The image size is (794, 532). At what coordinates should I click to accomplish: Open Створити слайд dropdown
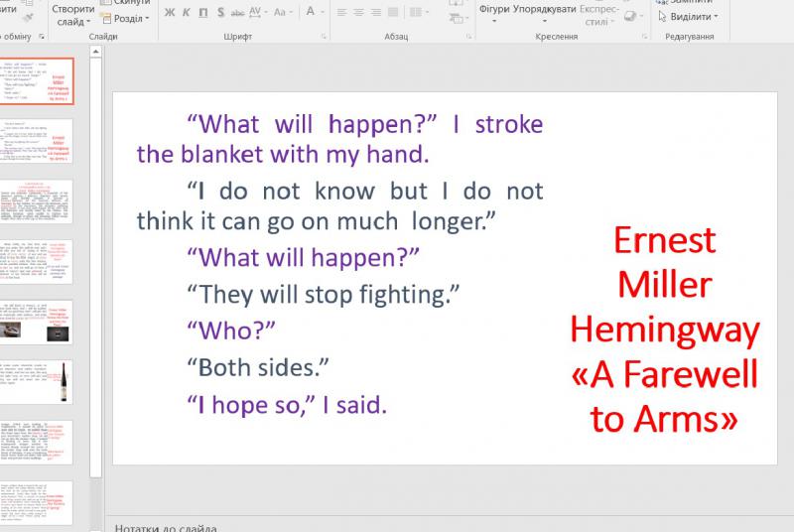pyautogui.click(x=73, y=15)
